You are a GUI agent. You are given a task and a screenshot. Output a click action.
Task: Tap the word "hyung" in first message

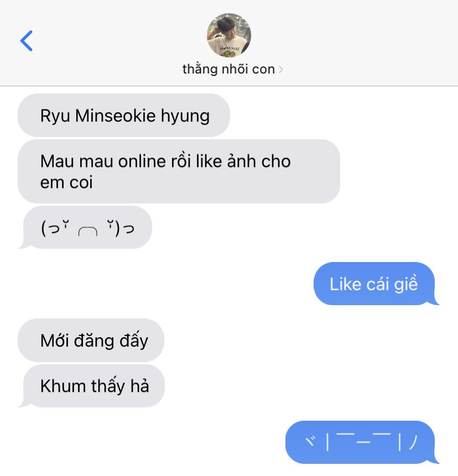tap(185, 116)
